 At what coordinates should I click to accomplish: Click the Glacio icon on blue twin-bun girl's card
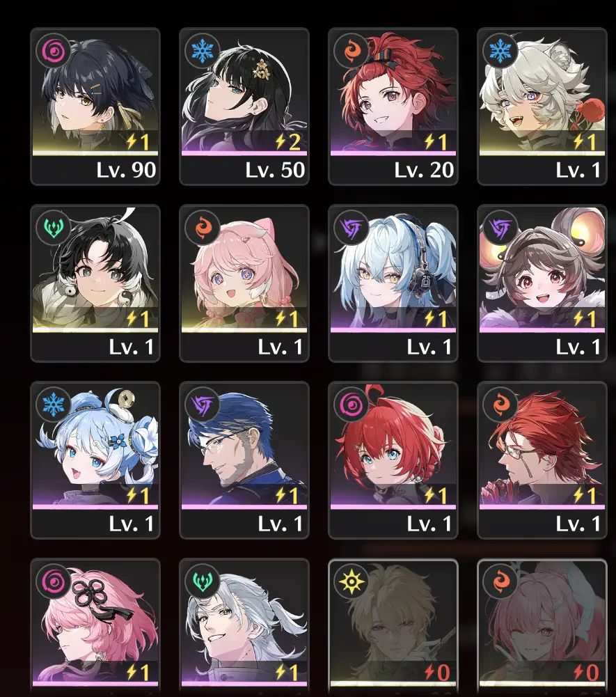pyautogui.click(x=54, y=405)
